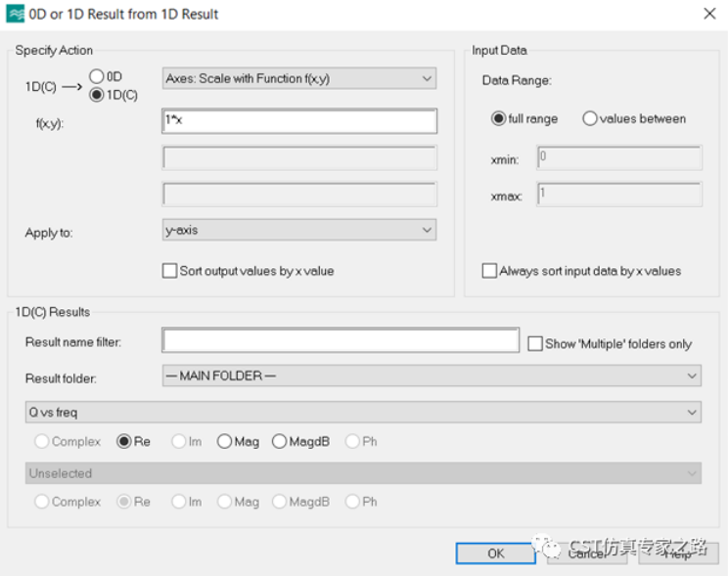
Task: Click the Result name filter field
Action: click(341, 340)
